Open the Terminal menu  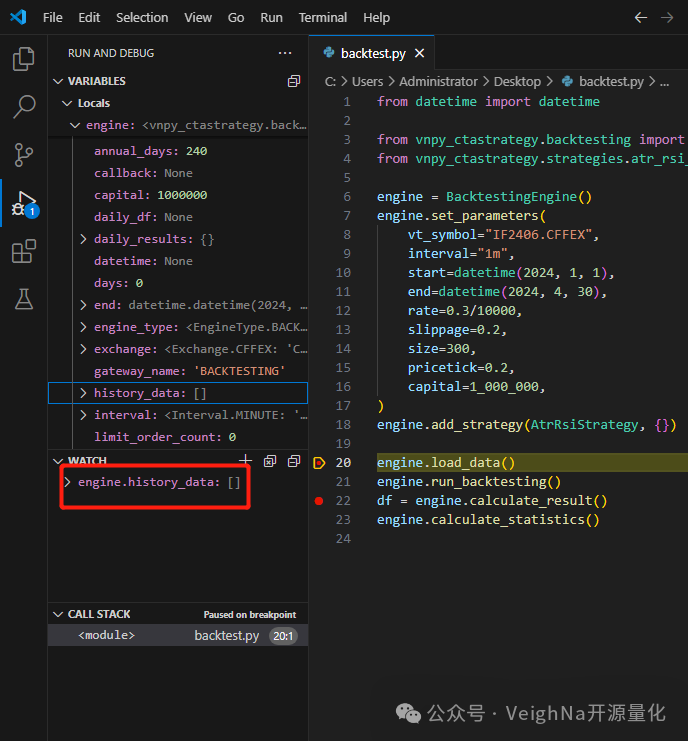click(323, 17)
